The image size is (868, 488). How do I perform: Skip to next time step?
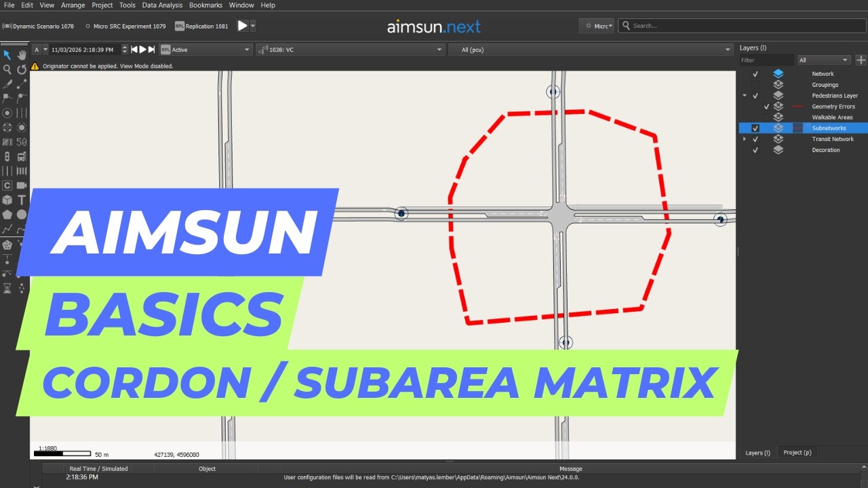(x=152, y=49)
